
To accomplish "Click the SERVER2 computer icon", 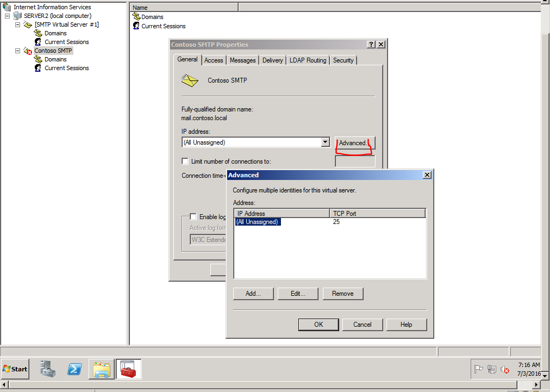I will 17,16.
